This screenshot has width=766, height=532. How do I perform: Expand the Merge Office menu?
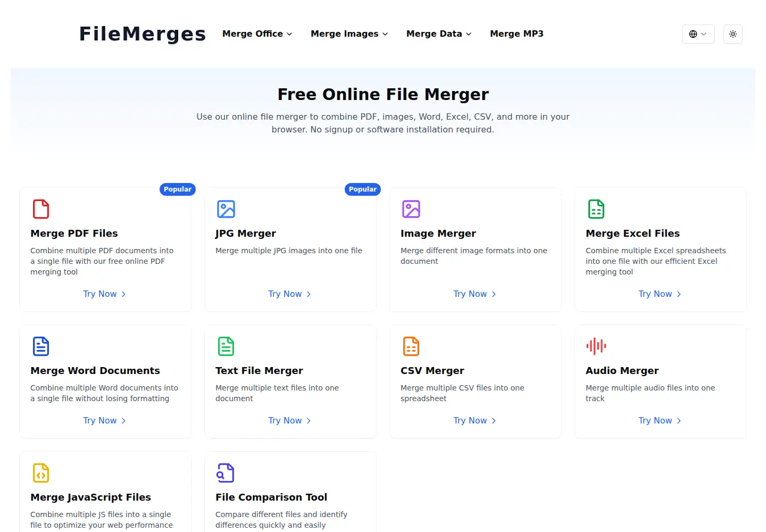(x=257, y=34)
